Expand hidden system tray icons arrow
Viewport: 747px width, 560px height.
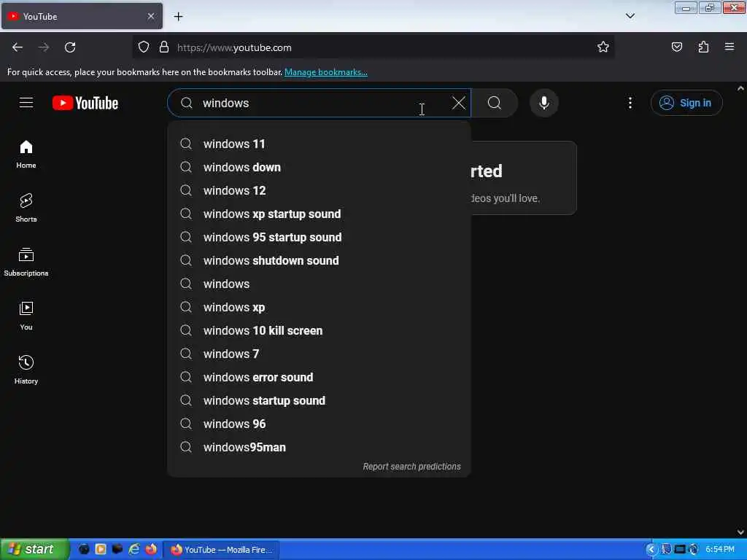pos(651,550)
